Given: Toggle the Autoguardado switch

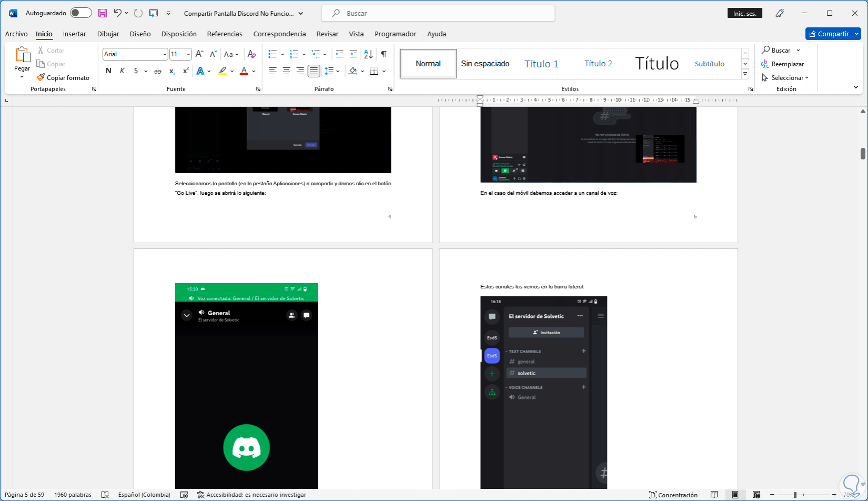Looking at the screenshot, I should pyautogui.click(x=80, y=13).
